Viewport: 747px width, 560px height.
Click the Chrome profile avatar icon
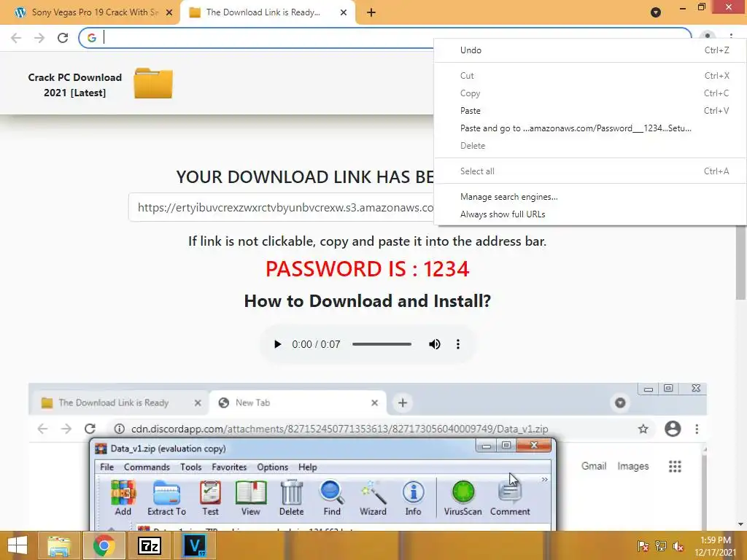[x=707, y=36]
